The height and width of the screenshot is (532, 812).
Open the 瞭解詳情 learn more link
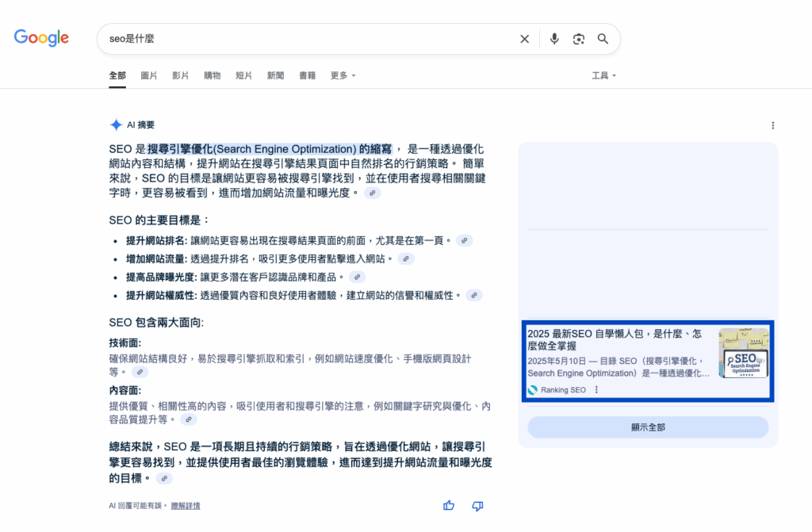(x=186, y=506)
